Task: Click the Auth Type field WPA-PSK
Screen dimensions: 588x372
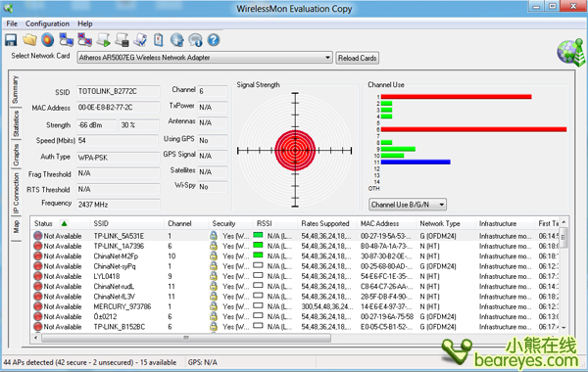Action: click(x=119, y=158)
